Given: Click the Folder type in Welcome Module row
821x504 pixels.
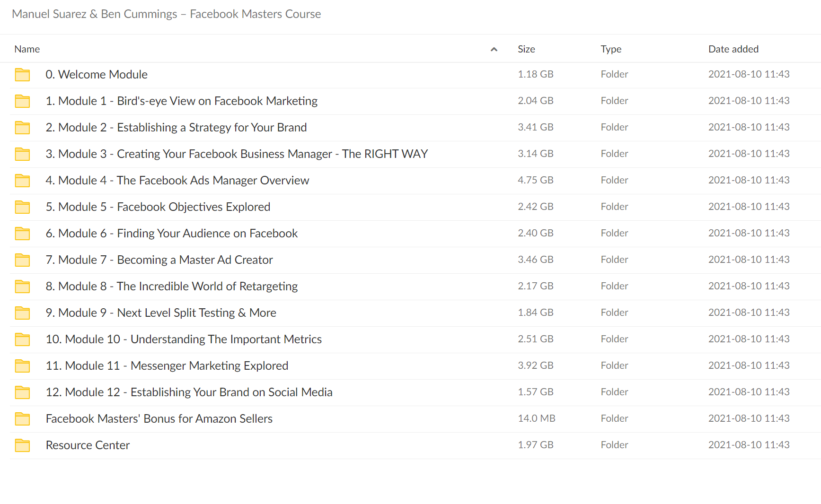Looking at the screenshot, I should [x=615, y=74].
